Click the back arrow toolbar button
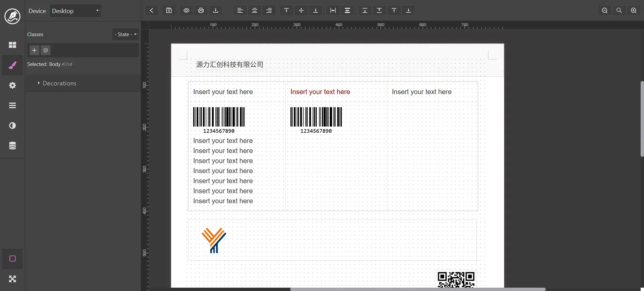 point(152,10)
